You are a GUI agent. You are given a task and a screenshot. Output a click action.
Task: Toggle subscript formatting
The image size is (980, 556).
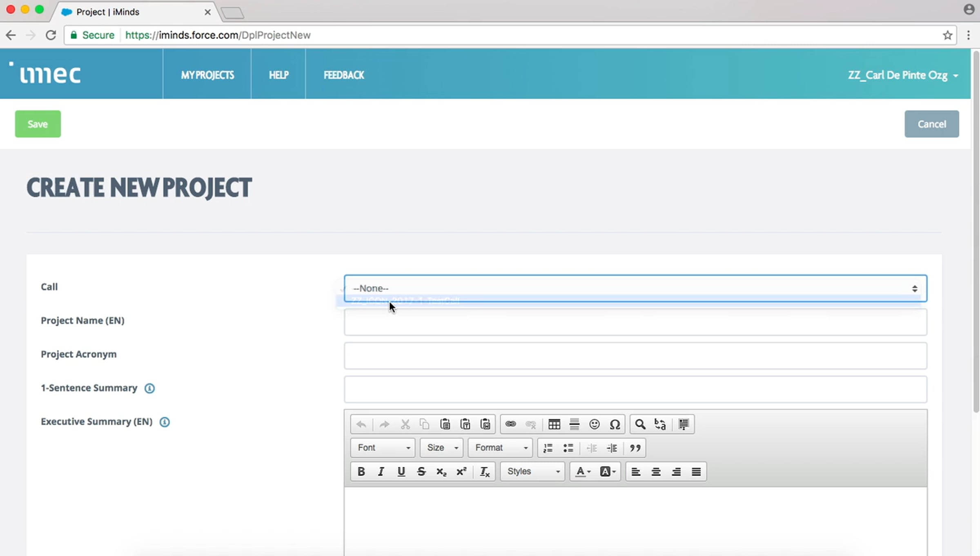click(x=441, y=472)
